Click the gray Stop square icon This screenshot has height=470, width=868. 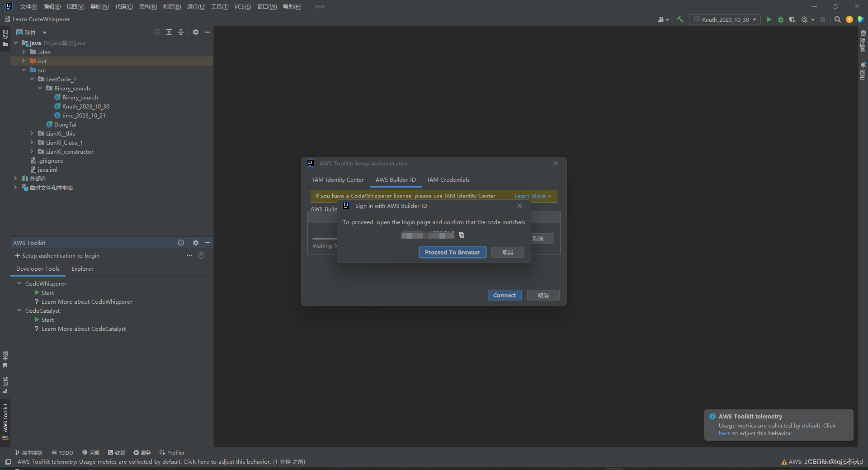823,19
